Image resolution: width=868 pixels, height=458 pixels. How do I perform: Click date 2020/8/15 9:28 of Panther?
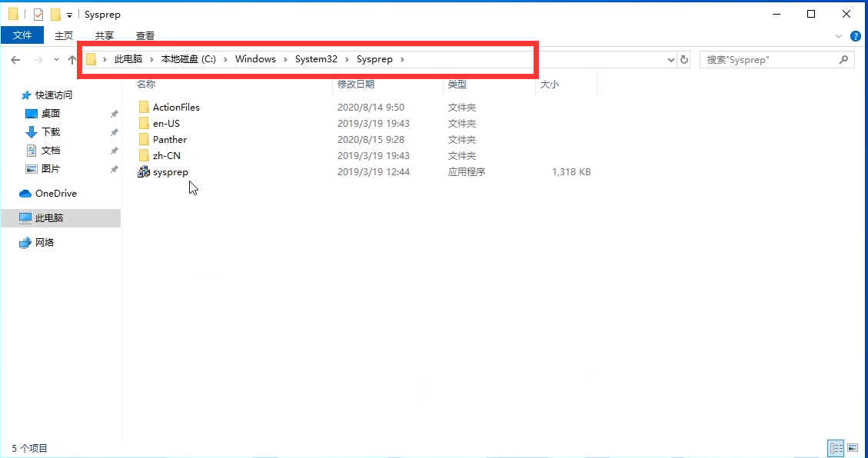pos(371,139)
